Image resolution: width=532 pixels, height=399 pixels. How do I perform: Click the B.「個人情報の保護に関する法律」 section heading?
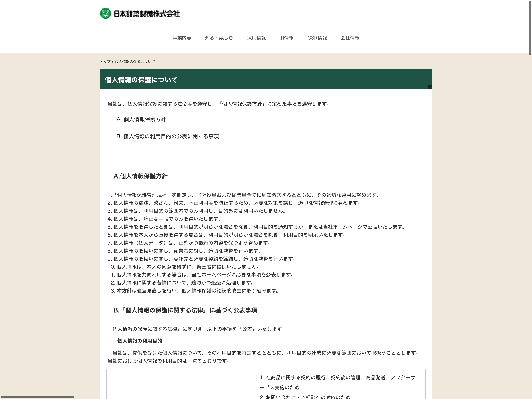click(x=185, y=310)
